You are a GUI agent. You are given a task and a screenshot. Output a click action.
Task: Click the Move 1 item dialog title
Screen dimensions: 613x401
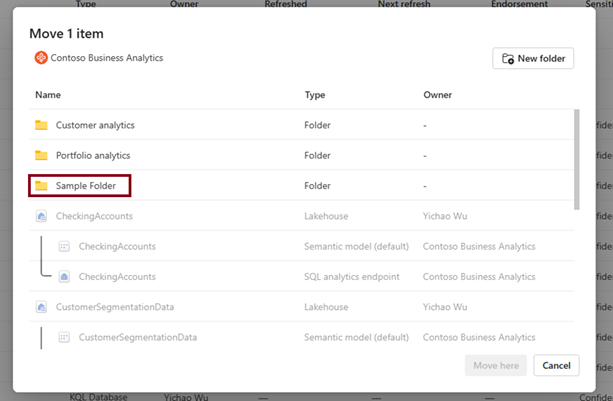click(66, 34)
